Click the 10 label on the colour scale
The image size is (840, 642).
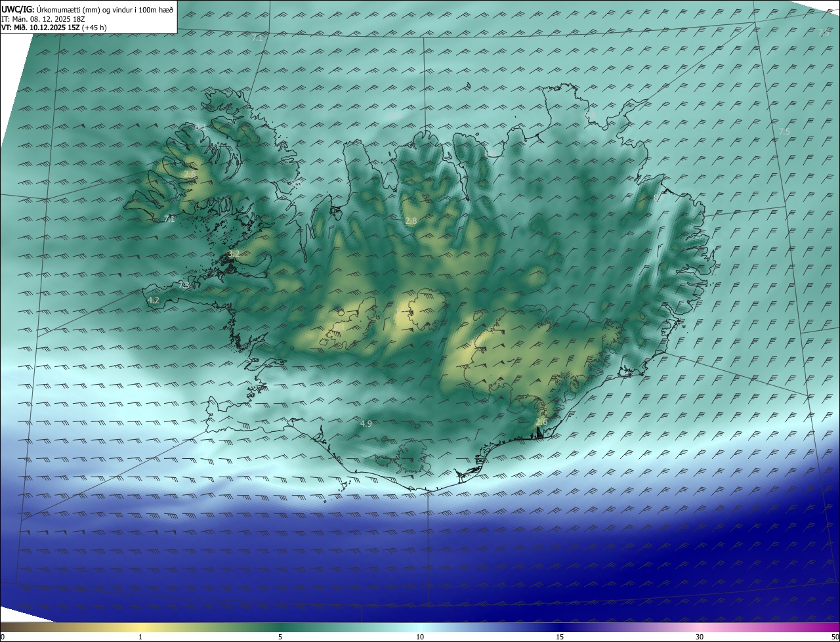[x=420, y=637]
